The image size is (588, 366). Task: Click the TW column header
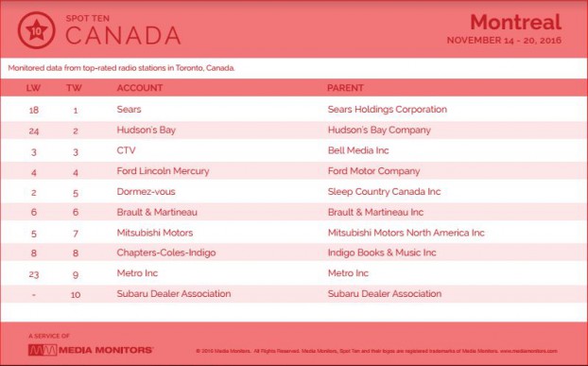tap(75, 88)
